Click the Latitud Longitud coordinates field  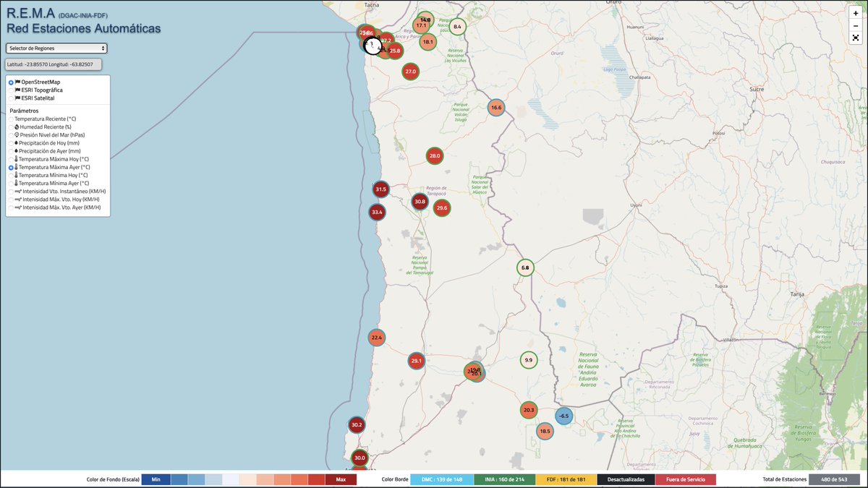click(x=54, y=64)
